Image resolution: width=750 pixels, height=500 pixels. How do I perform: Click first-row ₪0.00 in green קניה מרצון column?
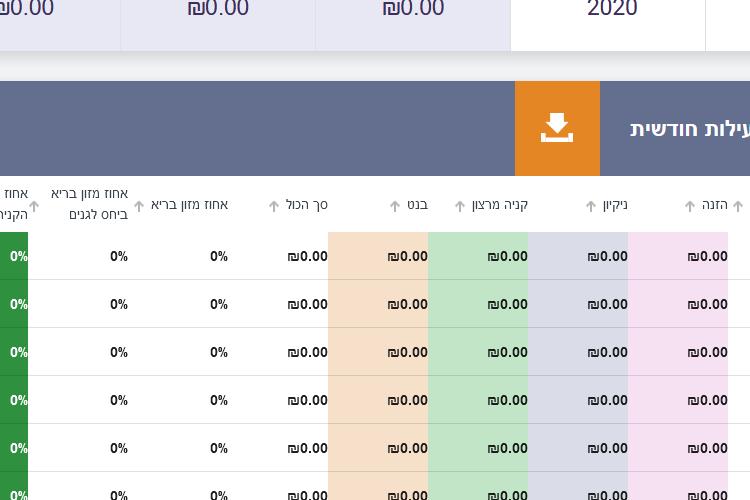507,256
